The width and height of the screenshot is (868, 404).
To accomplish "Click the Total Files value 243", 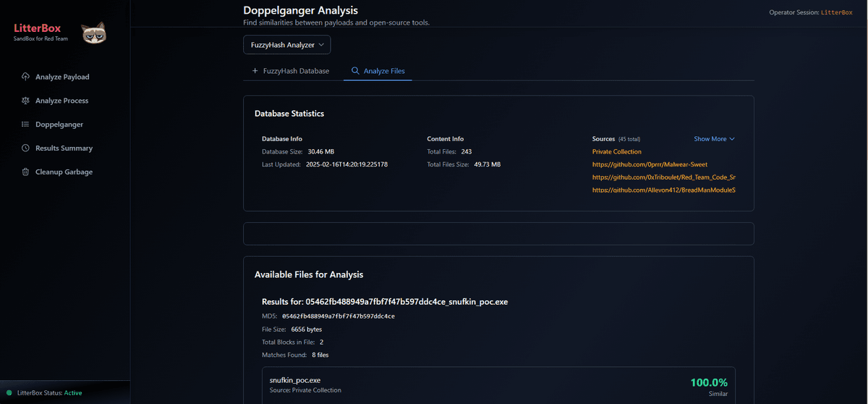I will click(466, 152).
